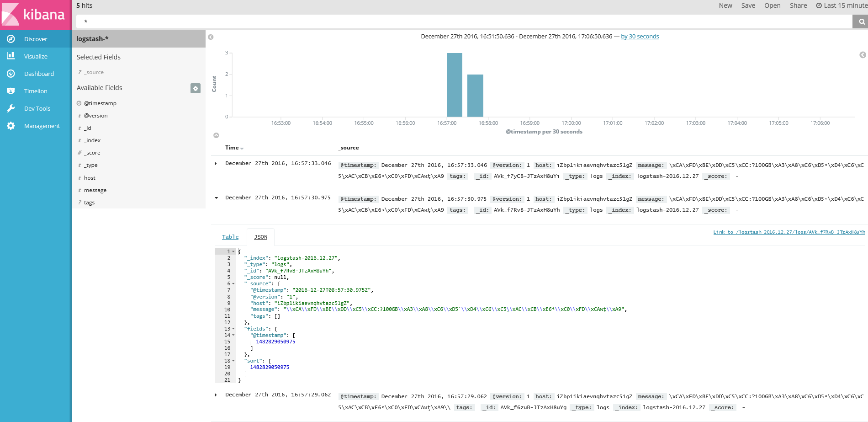Collapse the 16:57:30.975 log row
Screen dimensions: 868x422
216,198
